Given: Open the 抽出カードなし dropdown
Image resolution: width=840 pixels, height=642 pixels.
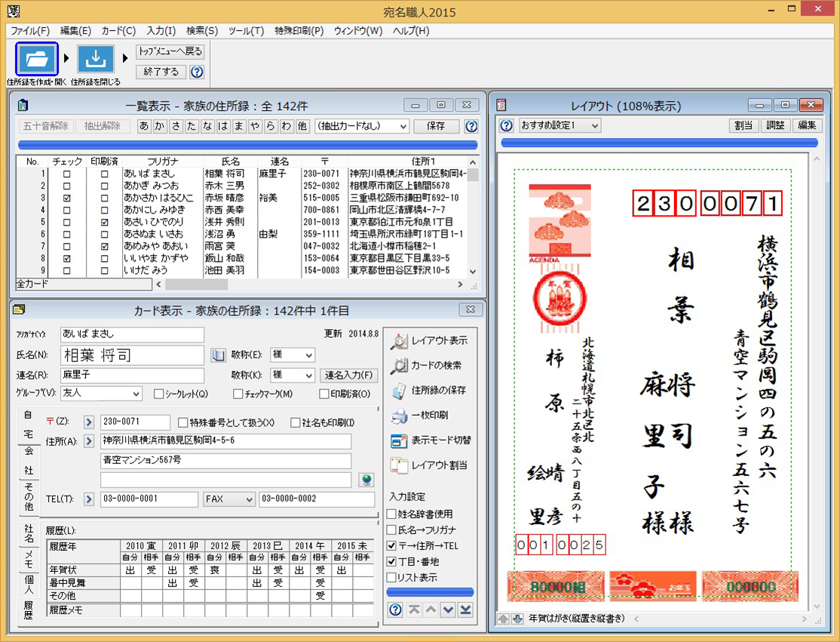Looking at the screenshot, I should (x=362, y=126).
